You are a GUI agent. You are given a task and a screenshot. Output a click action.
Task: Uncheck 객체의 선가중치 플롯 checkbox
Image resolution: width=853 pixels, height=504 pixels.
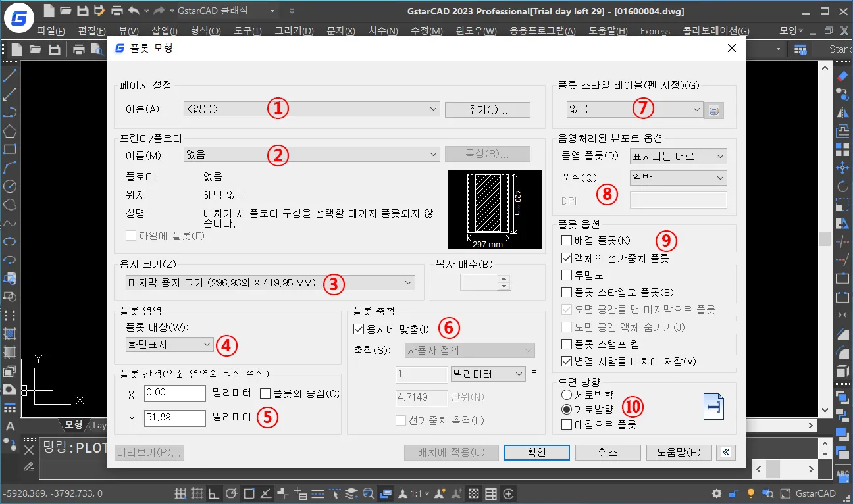pyautogui.click(x=566, y=258)
